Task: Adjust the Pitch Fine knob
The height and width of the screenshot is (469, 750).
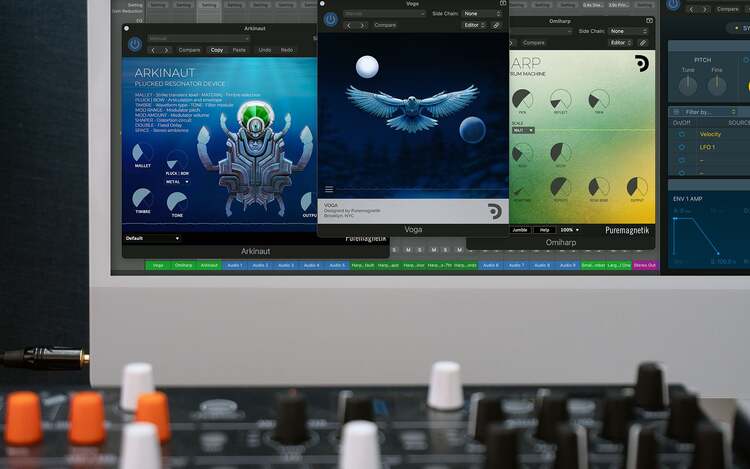Action: tap(717, 86)
